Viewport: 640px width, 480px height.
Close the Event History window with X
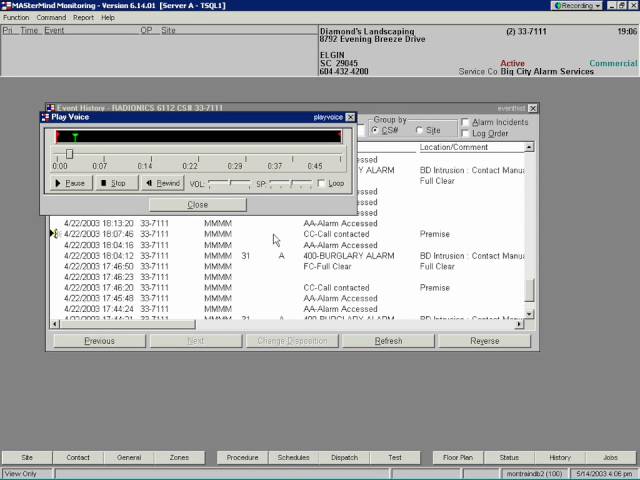point(533,108)
